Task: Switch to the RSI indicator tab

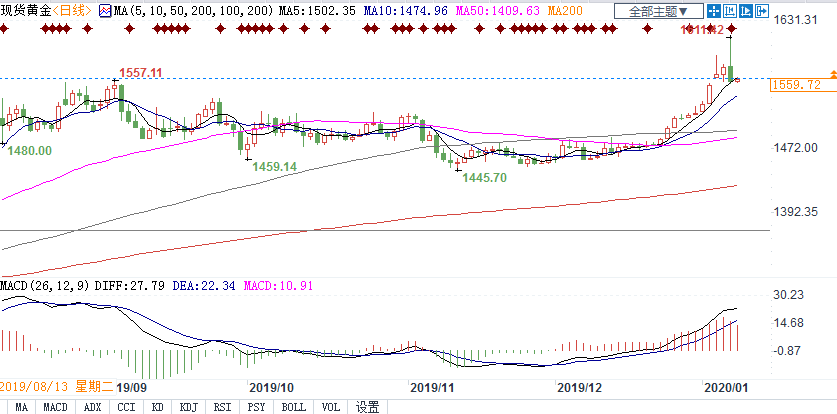Action: 225,407
